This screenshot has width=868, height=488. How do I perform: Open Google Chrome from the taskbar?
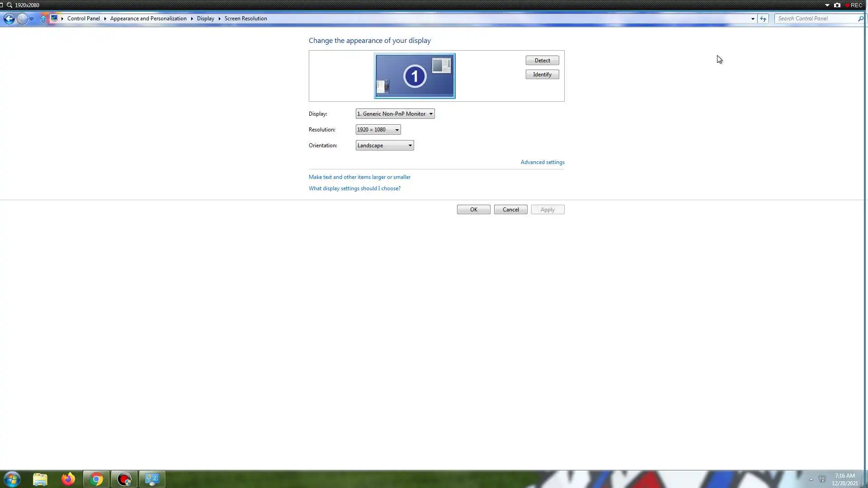[96, 479]
